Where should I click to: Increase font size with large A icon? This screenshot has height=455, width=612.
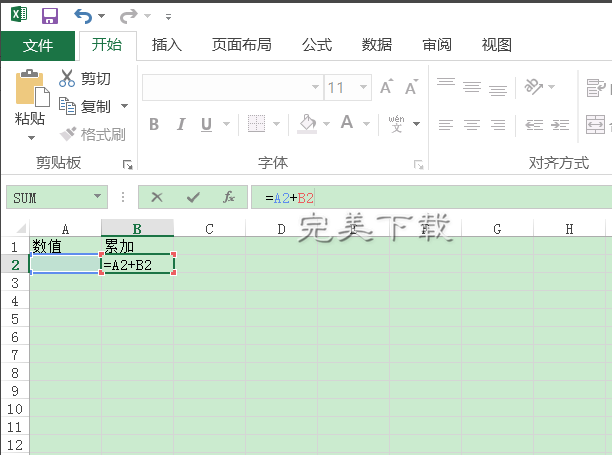pos(387,87)
